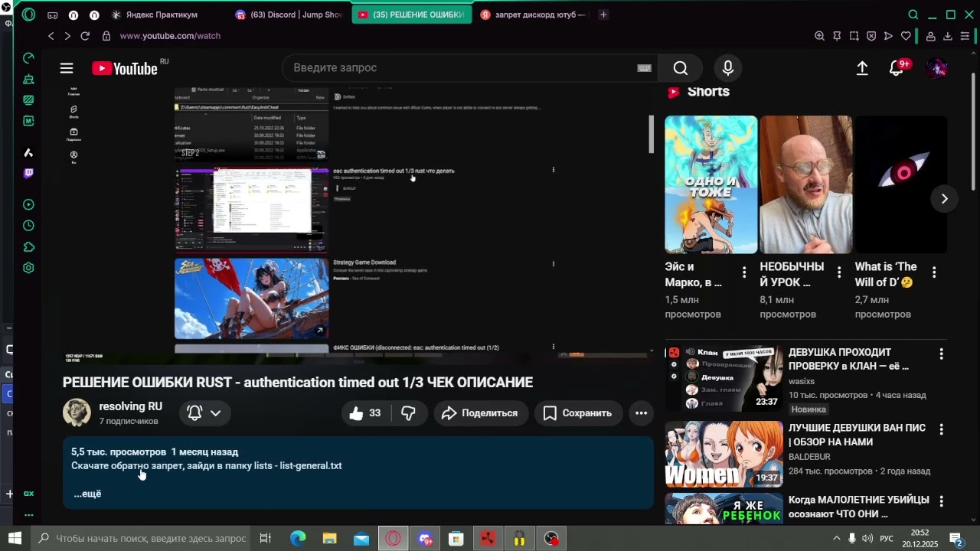This screenshot has width=980, height=551.
Task: Open more actions menu under the video
Action: 641,413
